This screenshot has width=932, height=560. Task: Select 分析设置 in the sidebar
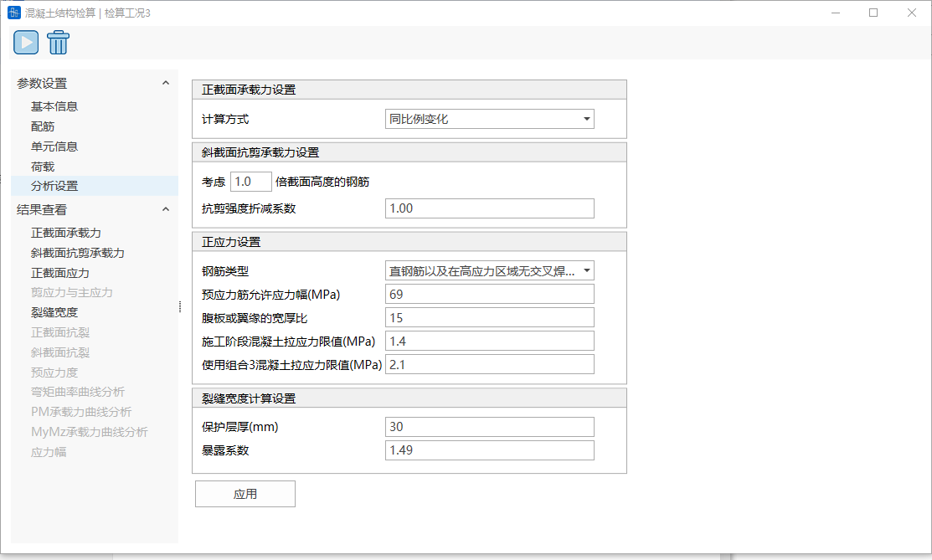click(95, 186)
